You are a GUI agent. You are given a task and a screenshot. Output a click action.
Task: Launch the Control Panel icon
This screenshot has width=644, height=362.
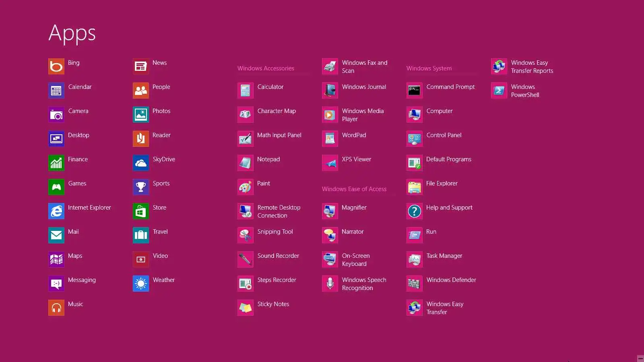(x=415, y=139)
